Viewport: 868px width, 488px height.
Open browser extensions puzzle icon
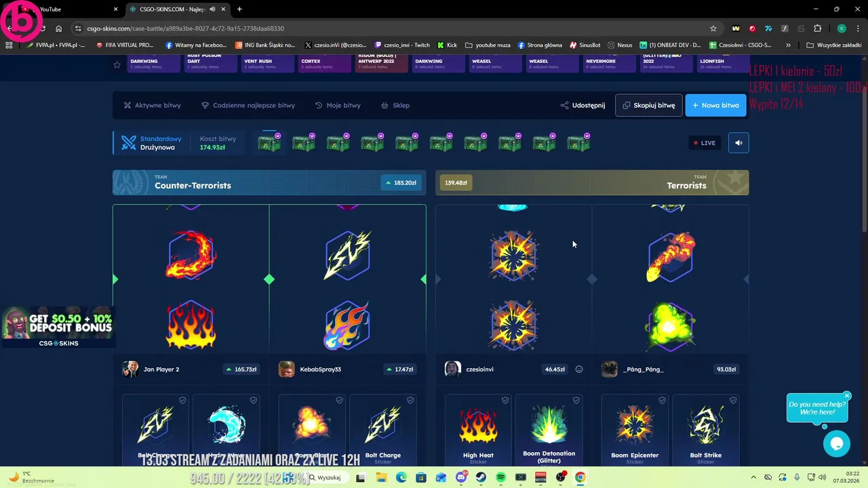[x=817, y=28]
